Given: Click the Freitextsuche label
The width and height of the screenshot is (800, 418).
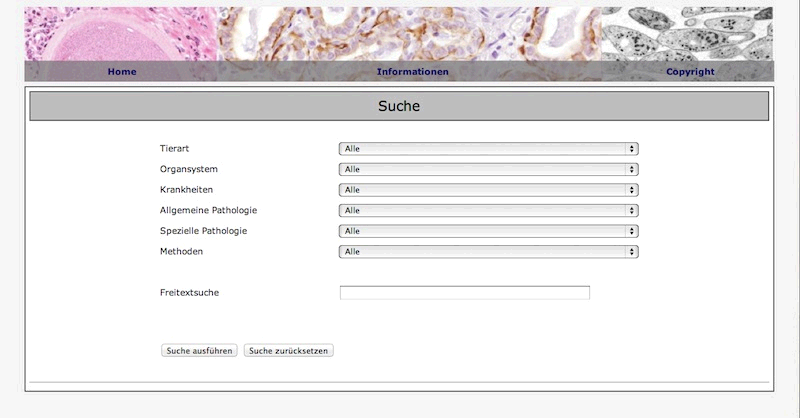Looking at the screenshot, I should [189, 293].
